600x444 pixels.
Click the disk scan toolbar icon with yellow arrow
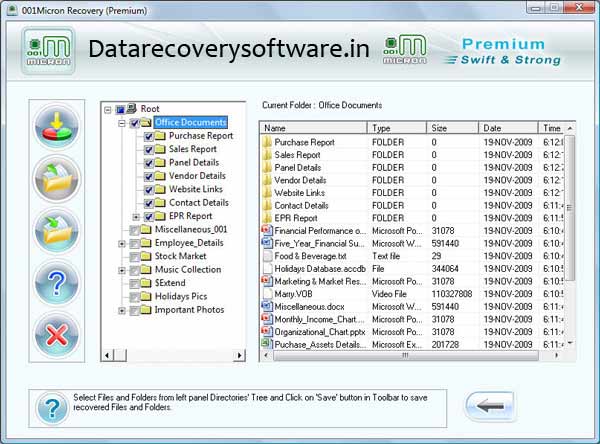point(57,126)
